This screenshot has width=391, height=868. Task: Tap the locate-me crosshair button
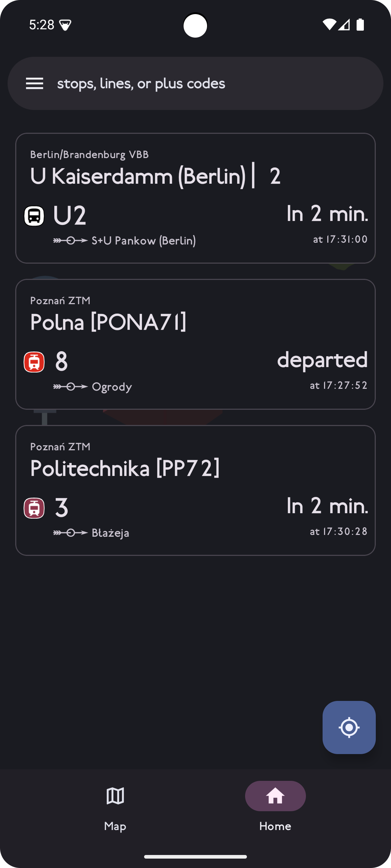pyautogui.click(x=349, y=727)
